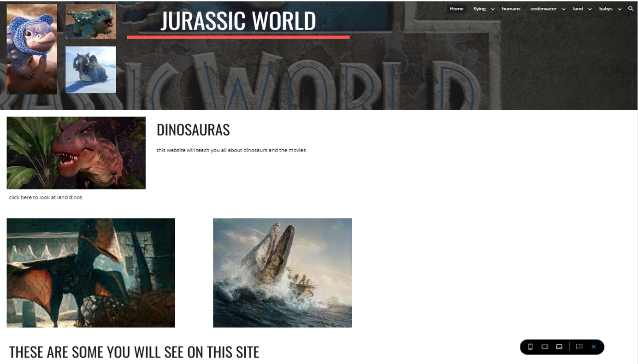Open the humans page

pos(511,9)
